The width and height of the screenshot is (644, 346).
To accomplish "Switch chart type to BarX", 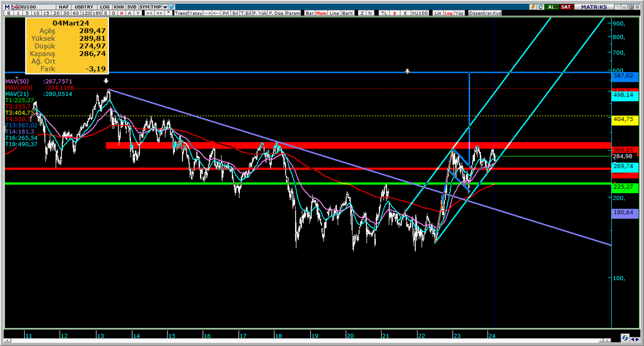I will coord(348,13).
